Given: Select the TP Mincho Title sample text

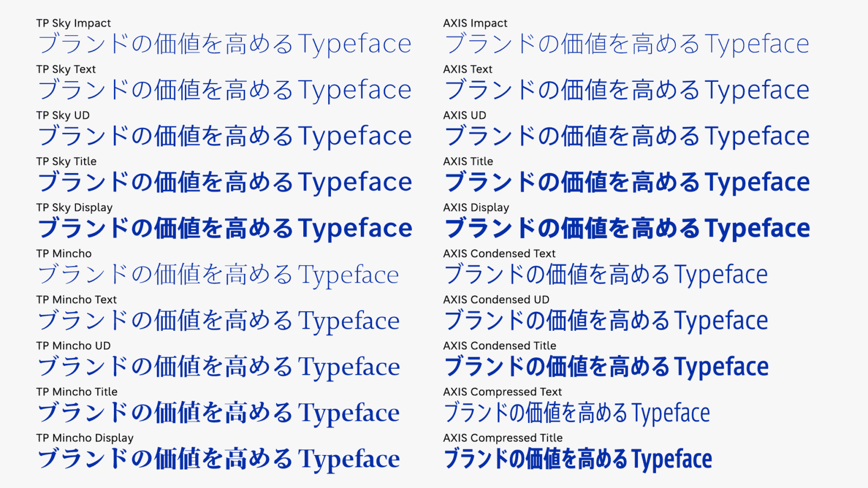Looking at the screenshot, I should point(219,413).
